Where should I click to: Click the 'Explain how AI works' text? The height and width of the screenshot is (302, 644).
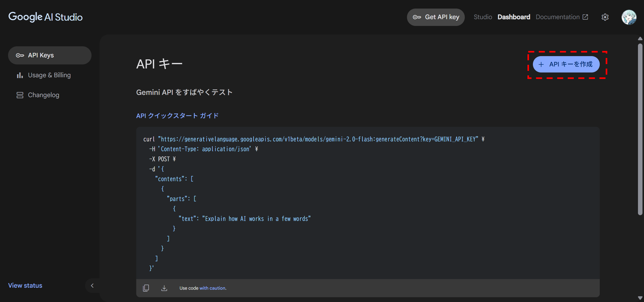coord(256,219)
